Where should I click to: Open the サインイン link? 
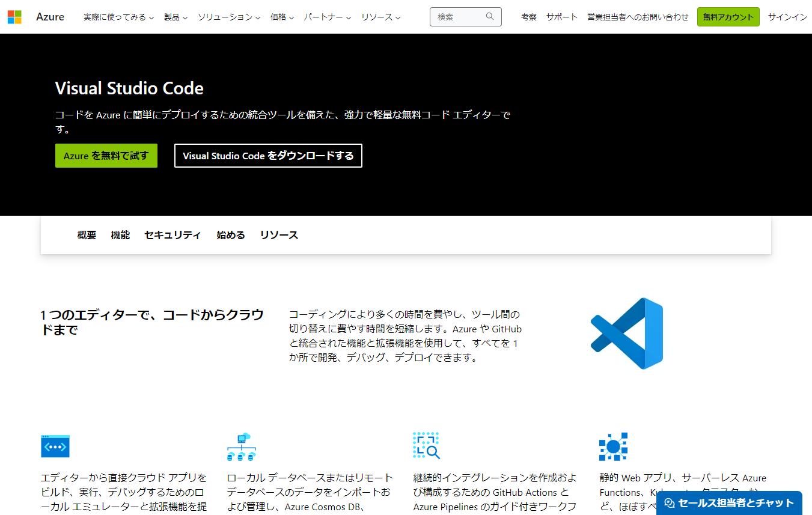[x=787, y=17]
